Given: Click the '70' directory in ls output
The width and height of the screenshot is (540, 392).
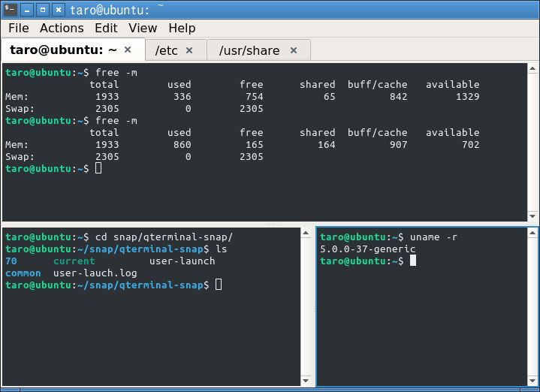Looking at the screenshot, I should (11, 261).
